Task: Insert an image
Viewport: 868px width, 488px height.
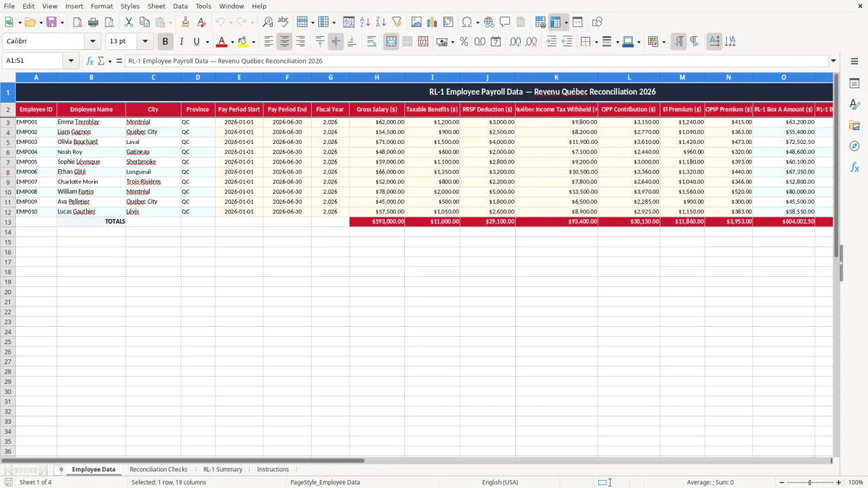Action: (416, 22)
